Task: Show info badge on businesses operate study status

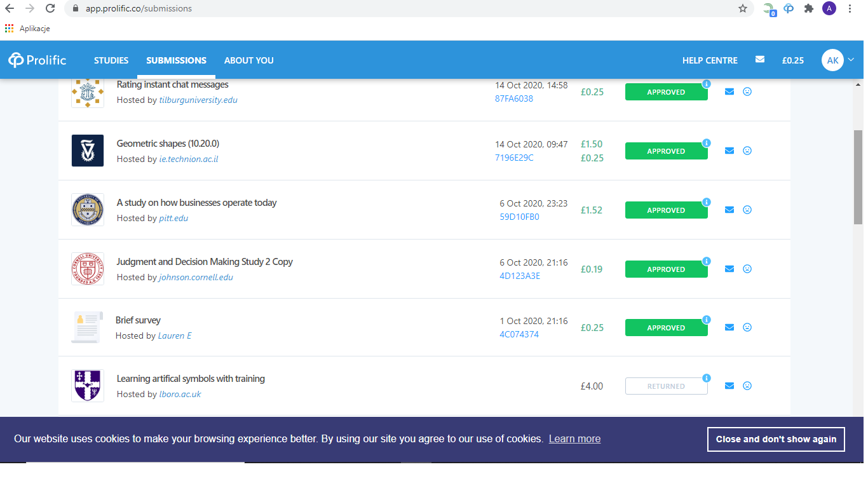Action: coord(707,202)
